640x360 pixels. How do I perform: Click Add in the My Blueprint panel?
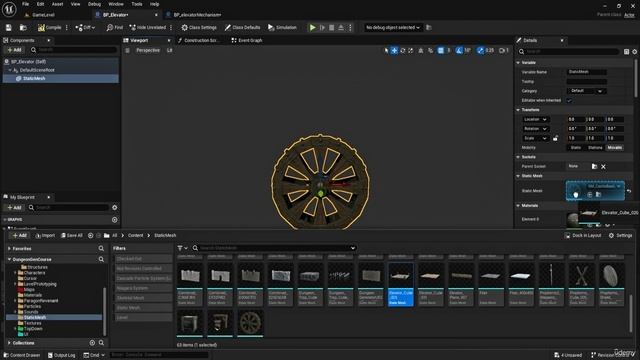(14, 207)
